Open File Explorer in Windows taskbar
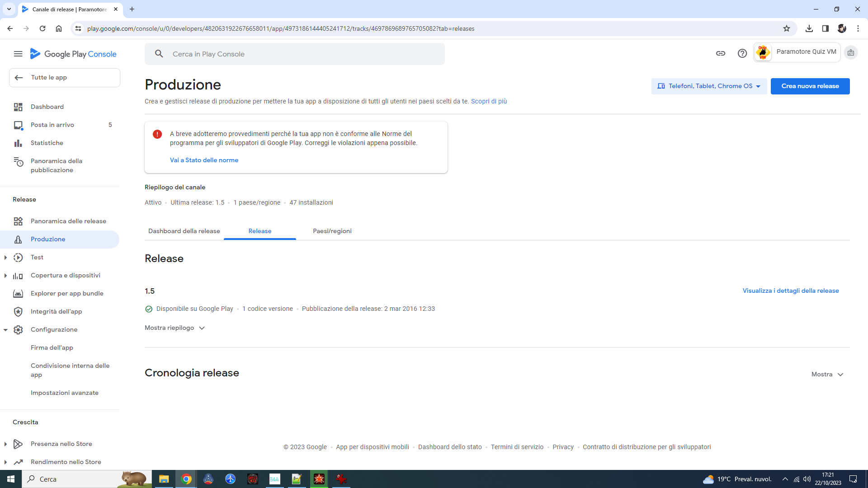This screenshot has width=868, height=488. pyautogui.click(x=164, y=479)
